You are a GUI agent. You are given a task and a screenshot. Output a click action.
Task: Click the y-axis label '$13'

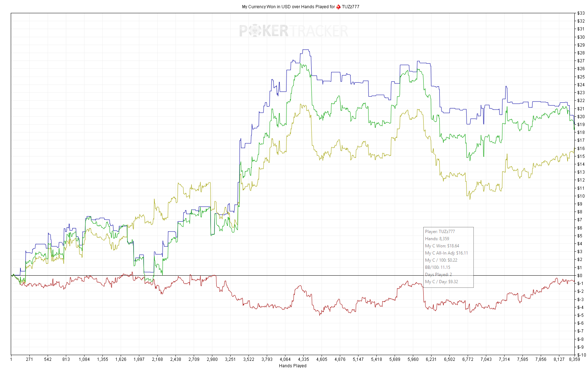coord(581,172)
